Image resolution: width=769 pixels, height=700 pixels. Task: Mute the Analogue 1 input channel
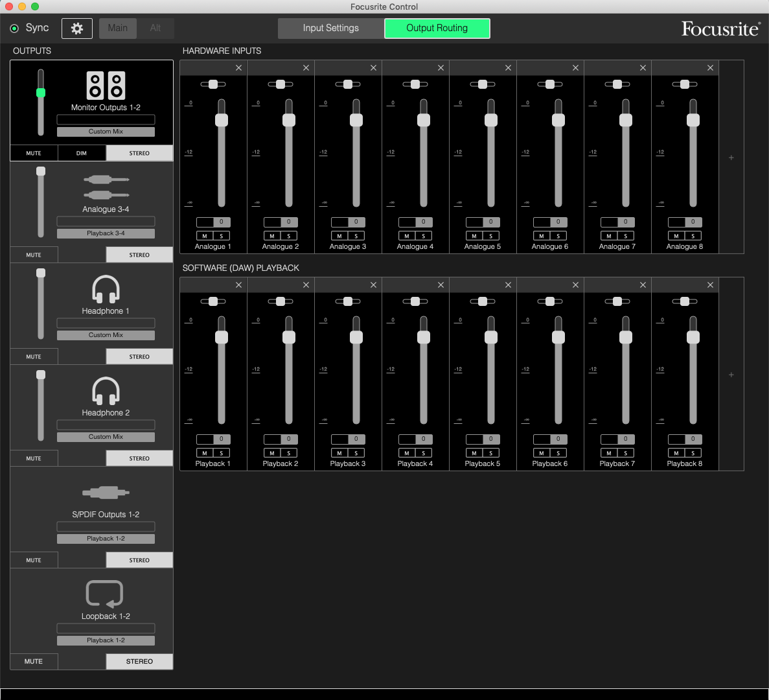(205, 236)
